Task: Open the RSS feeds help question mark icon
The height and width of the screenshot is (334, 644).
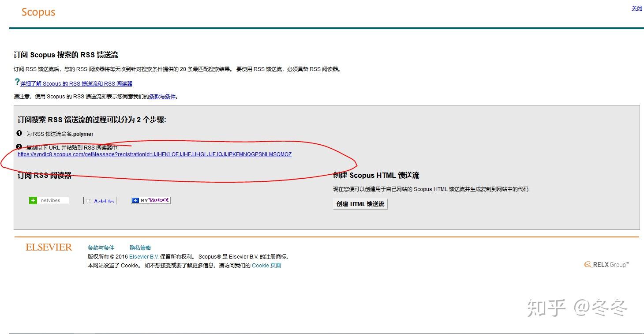Action: [17, 82]
